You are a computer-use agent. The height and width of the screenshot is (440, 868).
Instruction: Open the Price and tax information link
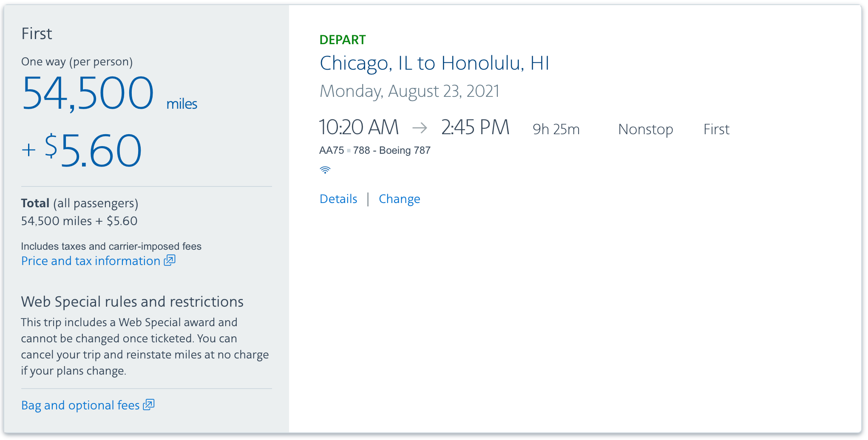91,261
